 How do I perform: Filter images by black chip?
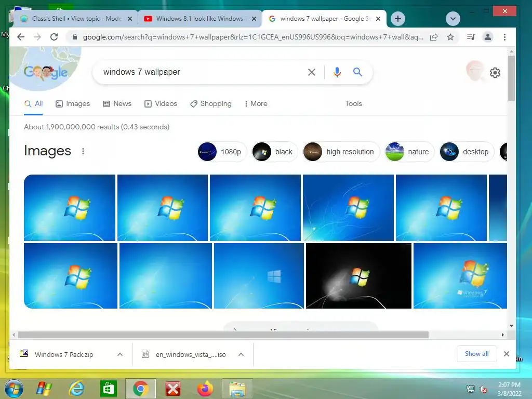click(x=274, y=152)
